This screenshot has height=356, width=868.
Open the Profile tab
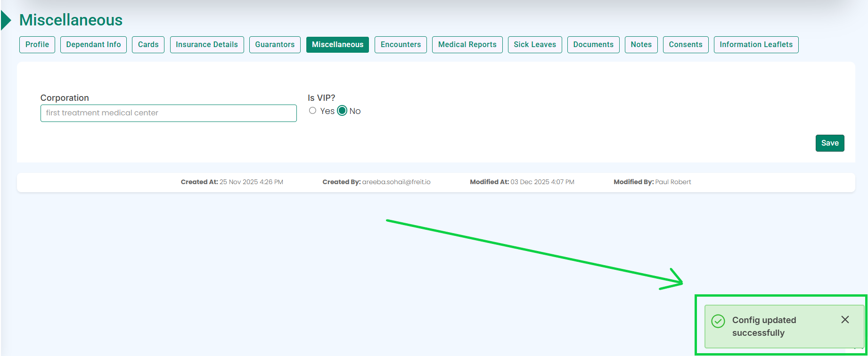(37, 45)
